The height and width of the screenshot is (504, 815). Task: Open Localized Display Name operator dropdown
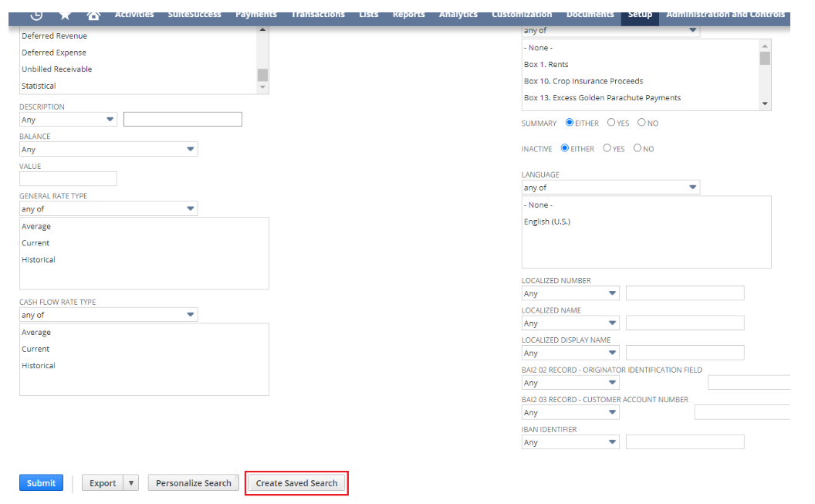coord(570,353)
